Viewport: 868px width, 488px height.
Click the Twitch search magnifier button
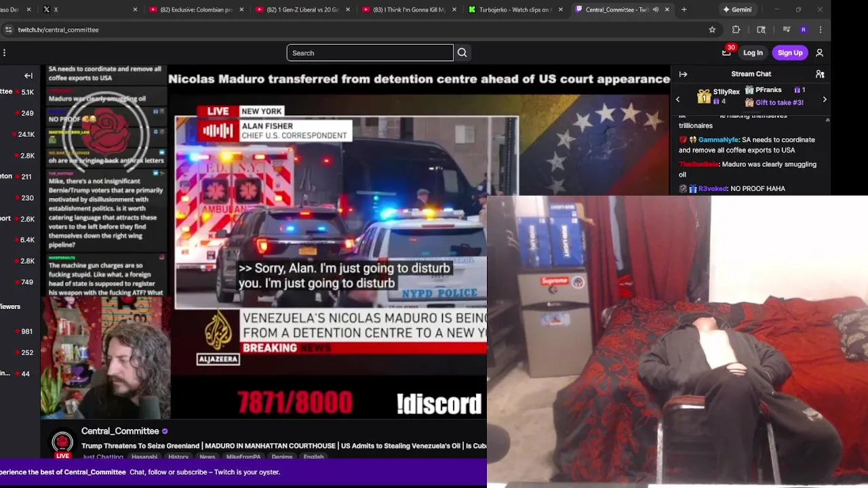pyautogui.click(x=462, y=53)
